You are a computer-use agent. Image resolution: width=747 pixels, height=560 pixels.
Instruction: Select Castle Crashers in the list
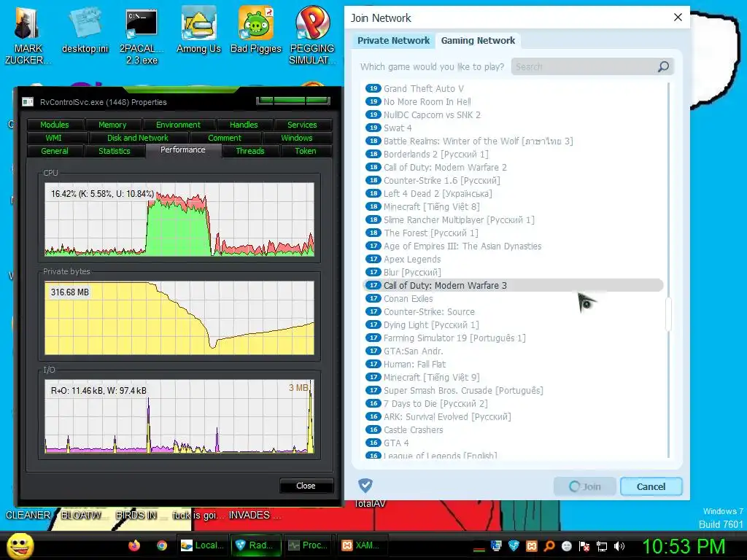(513, 429)
